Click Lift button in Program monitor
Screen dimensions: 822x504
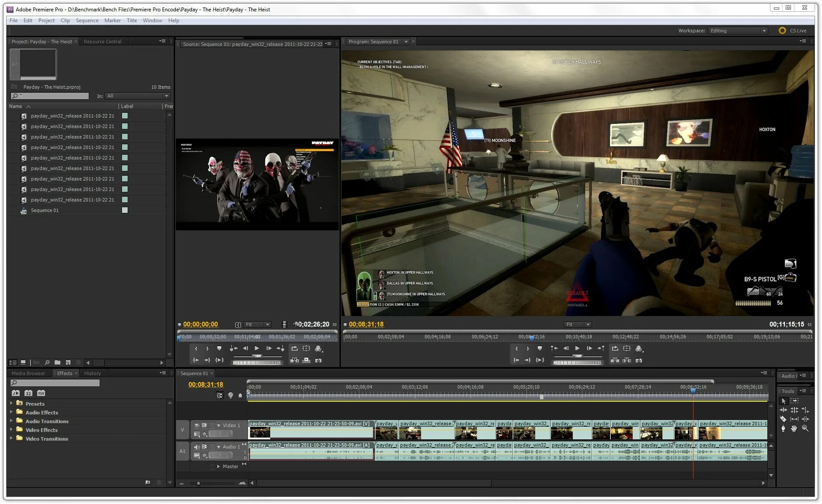[615, 360]
